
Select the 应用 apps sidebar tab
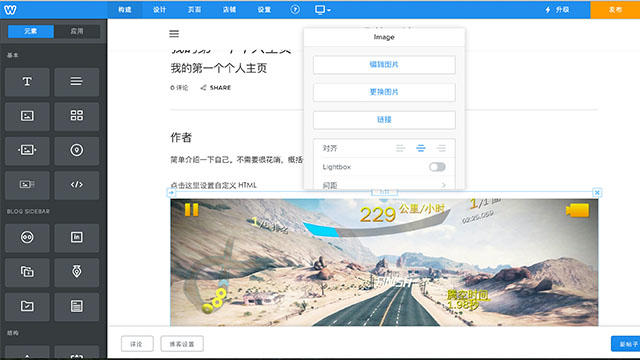click(77, 31)
